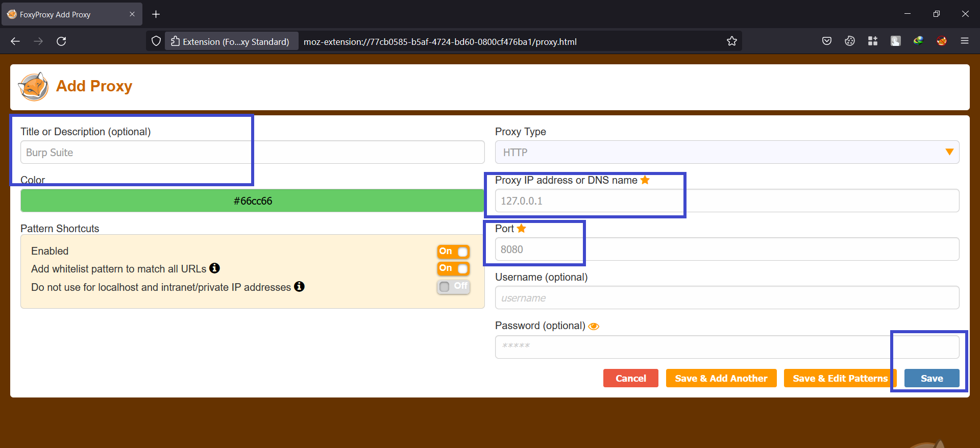980x448 pixels.
Task: Click the FoxyProxy fox logo
Action: coord(33,86)
